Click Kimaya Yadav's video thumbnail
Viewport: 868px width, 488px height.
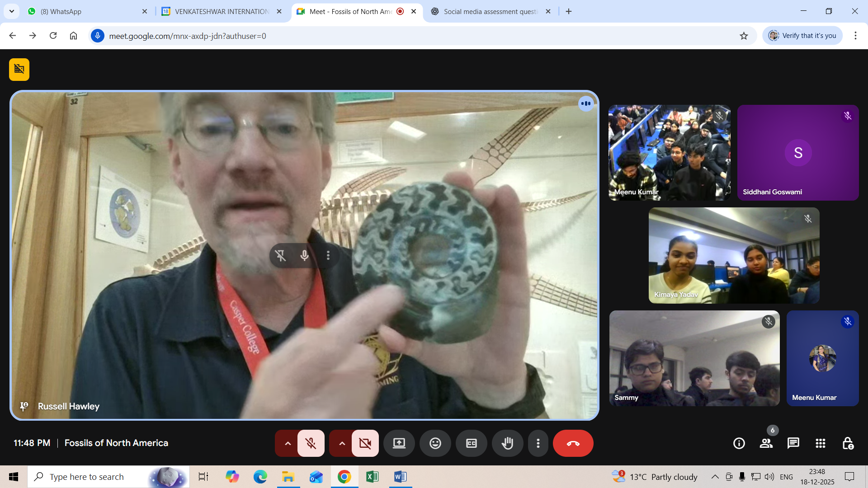pos(734,255)
